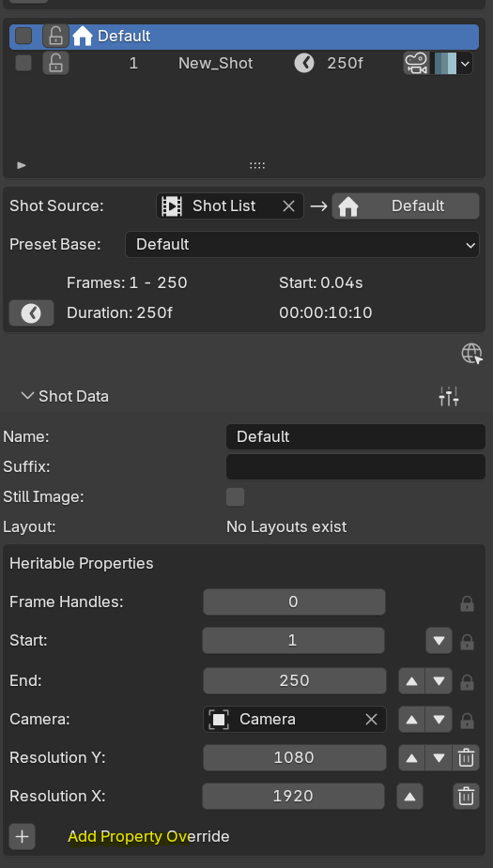Move Camera property down with arrow
This screenshot has height=868, width=493.
[439, 720]
